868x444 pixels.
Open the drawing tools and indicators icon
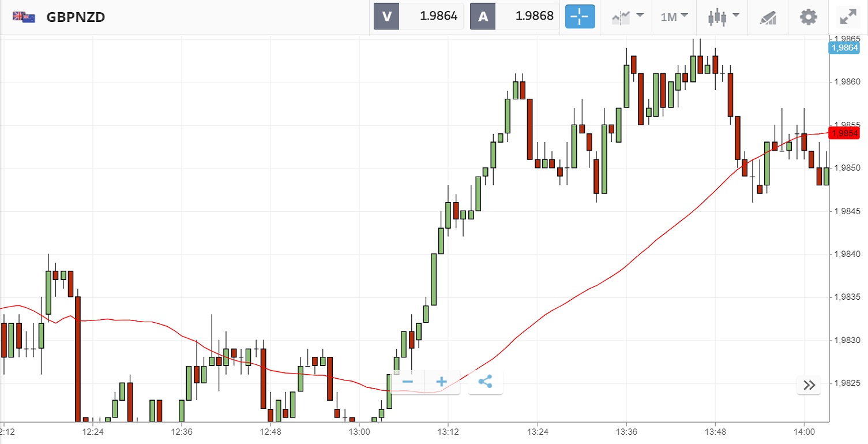[768, 17]
